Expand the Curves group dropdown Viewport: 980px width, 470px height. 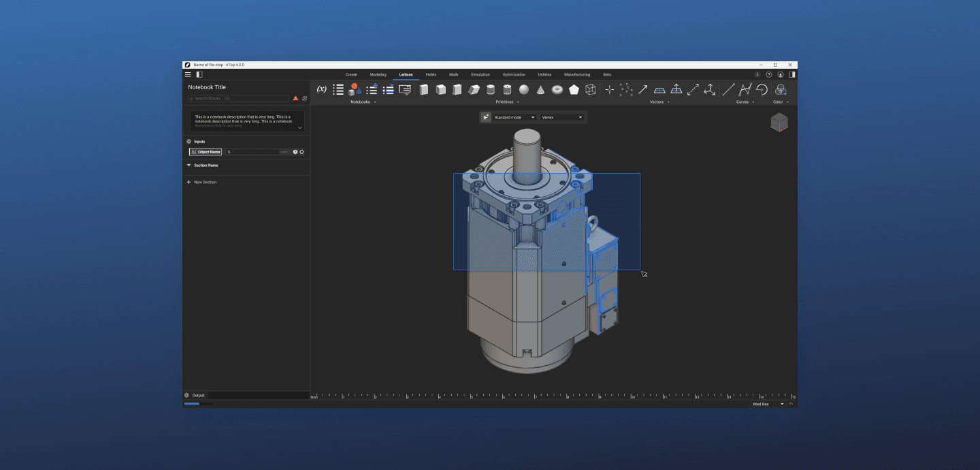(x=753, y=102)
